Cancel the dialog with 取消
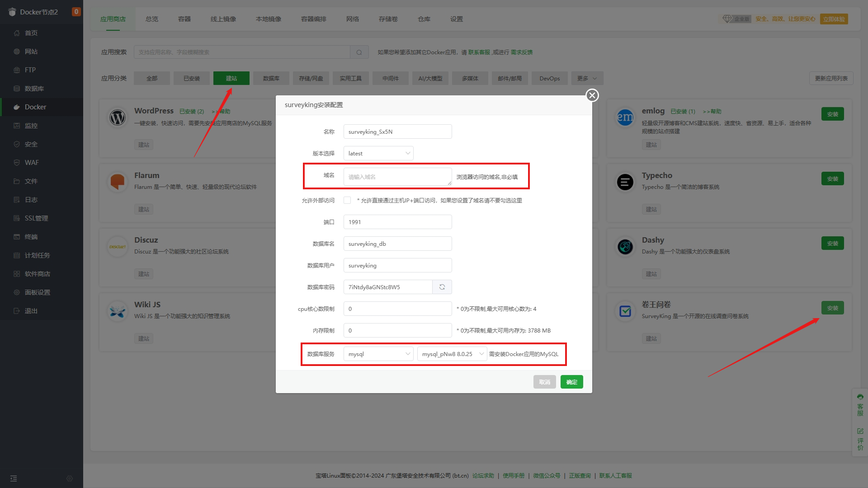 (x=545, y=382)
